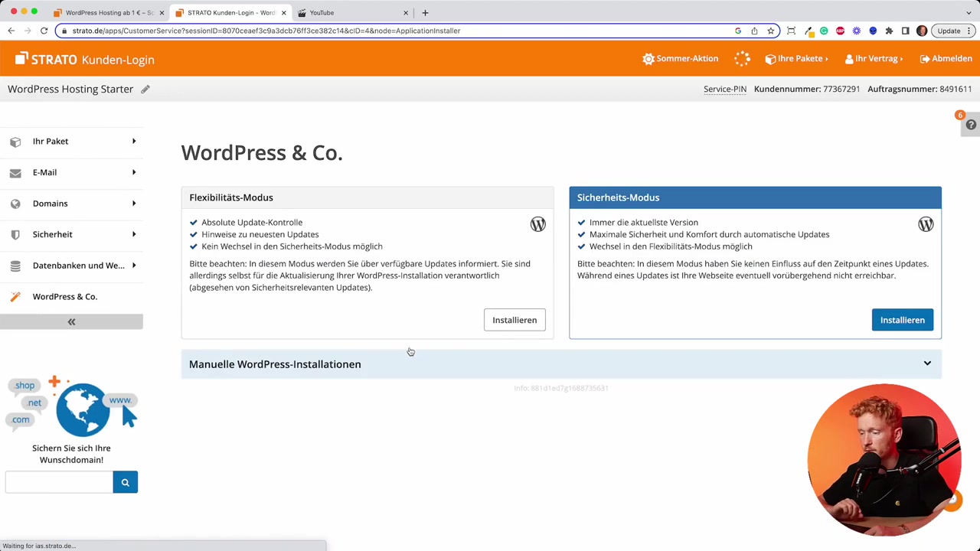This screenshot has width=980, height=551.
Task: Open a new browser tab
Action: click(x=425, y=12)
